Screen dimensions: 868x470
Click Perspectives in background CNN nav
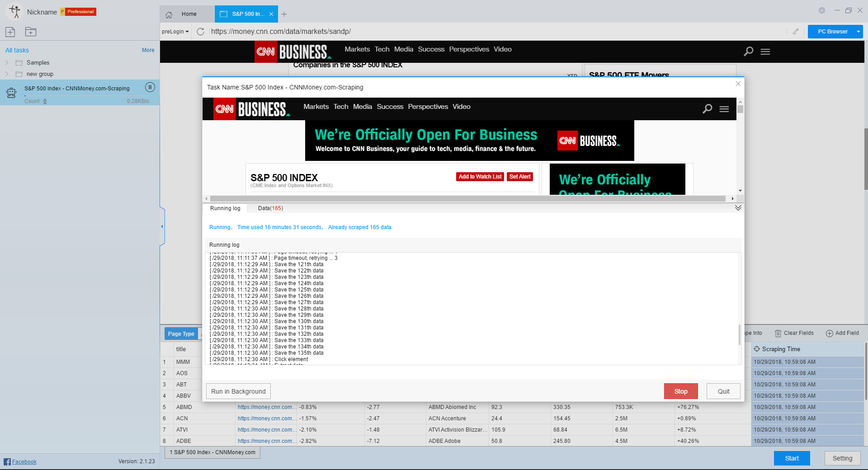(x=469, y=49)
